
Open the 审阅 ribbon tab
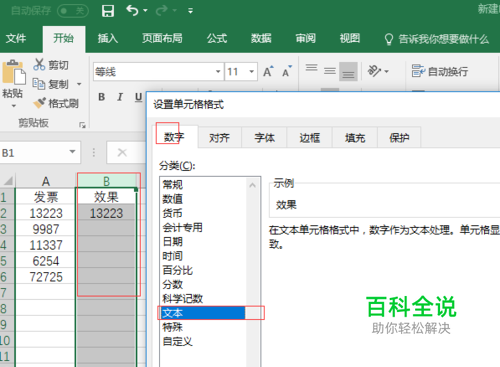(x=305, y=38)
